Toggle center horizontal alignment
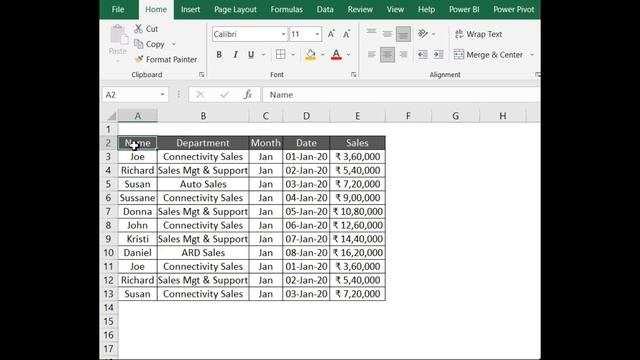640x360 pixels. coord(387,54)
